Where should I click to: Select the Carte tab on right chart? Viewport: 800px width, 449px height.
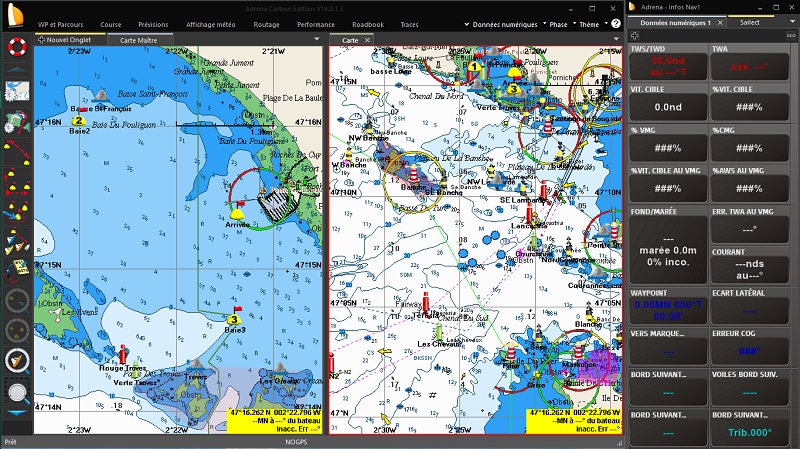[350, 40]
